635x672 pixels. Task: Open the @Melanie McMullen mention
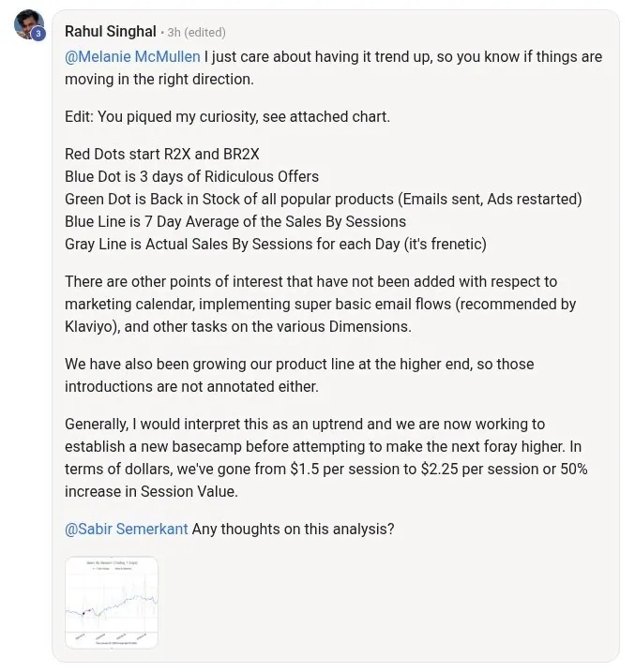pyautogui.click(x=132, y=56)
